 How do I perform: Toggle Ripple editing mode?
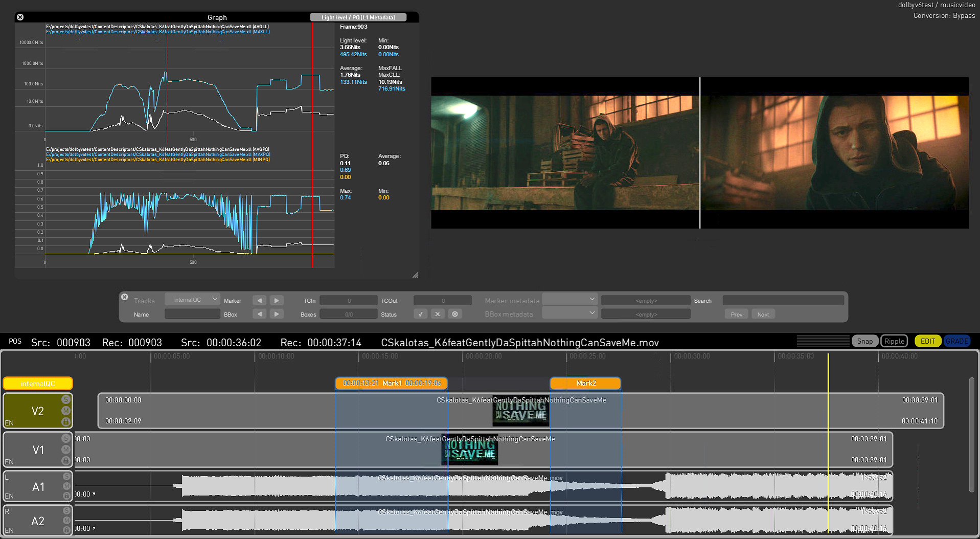pos(894,341)
